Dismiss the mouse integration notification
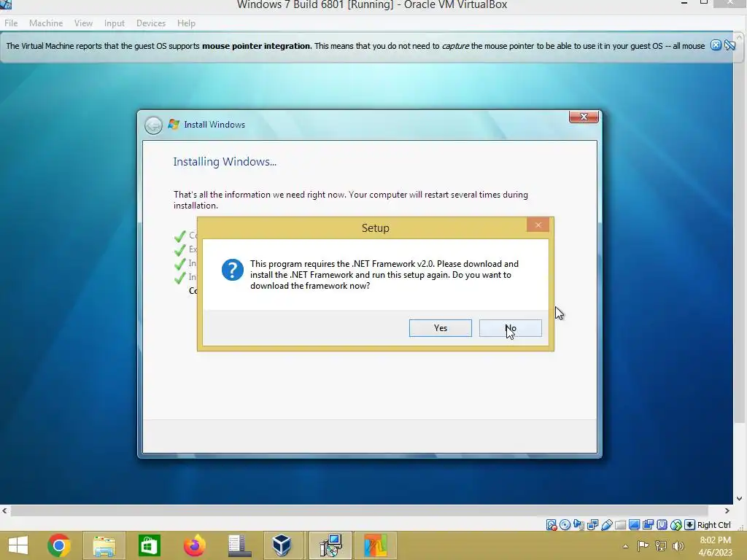The height and width of the screenshot is (560, 747). pos(716,45)
